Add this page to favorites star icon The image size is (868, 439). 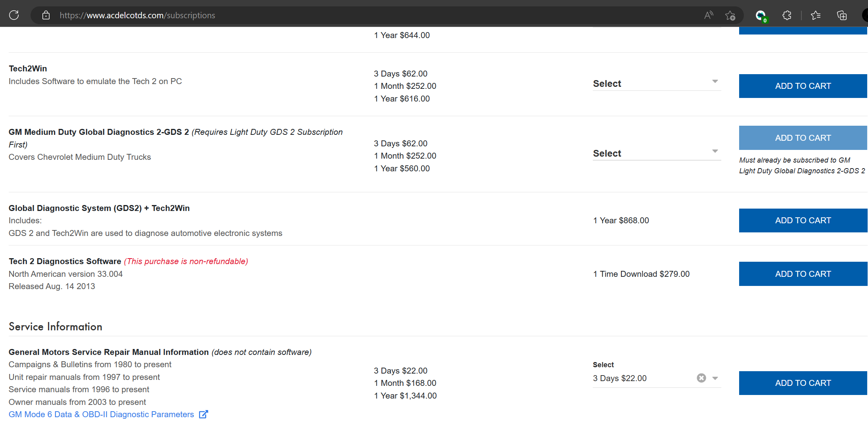tap(730, 15)
